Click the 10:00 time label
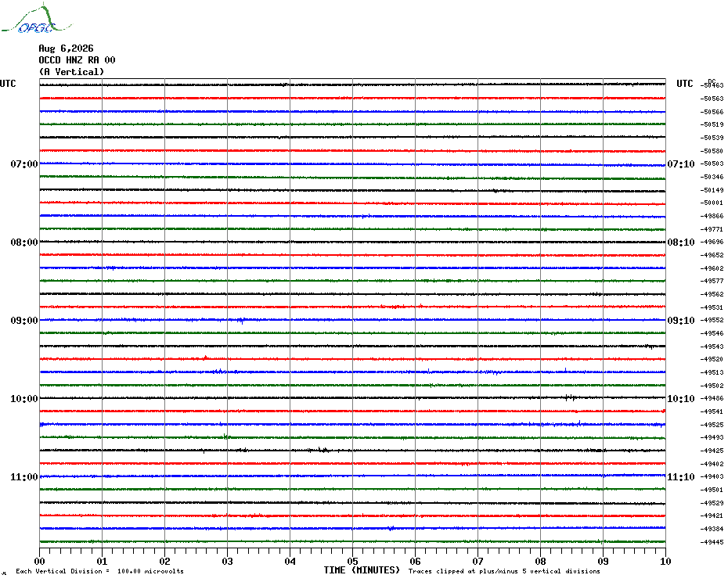Image resolution: width=728 pixels, height=582 pixels. (x=24, y=399)
